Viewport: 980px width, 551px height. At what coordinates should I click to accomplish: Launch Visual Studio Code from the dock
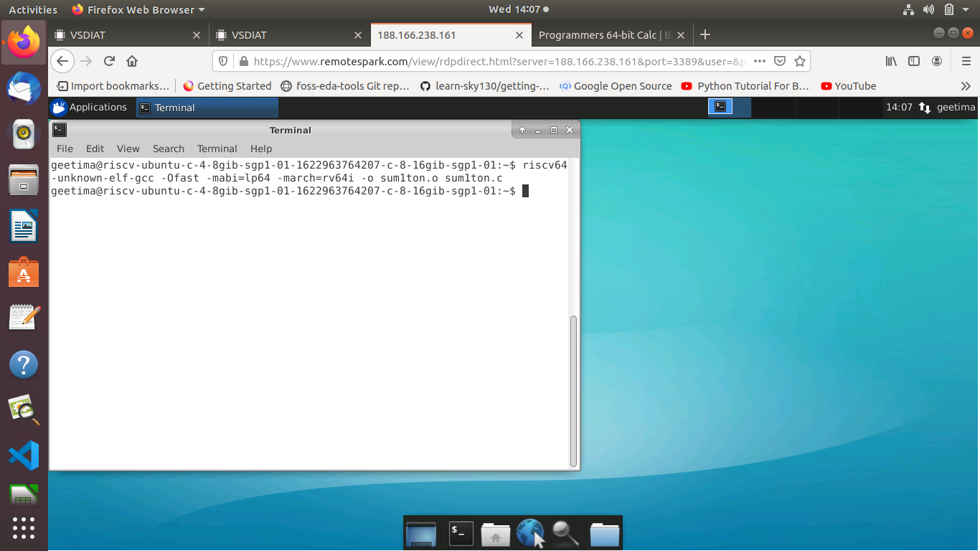click(x=24, y=456)
